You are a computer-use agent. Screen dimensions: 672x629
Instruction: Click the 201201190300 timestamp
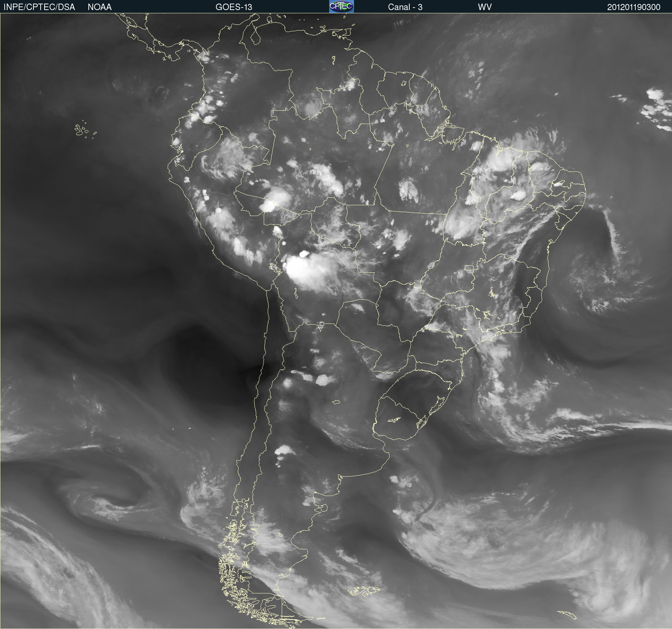click(x=634, y=7)
